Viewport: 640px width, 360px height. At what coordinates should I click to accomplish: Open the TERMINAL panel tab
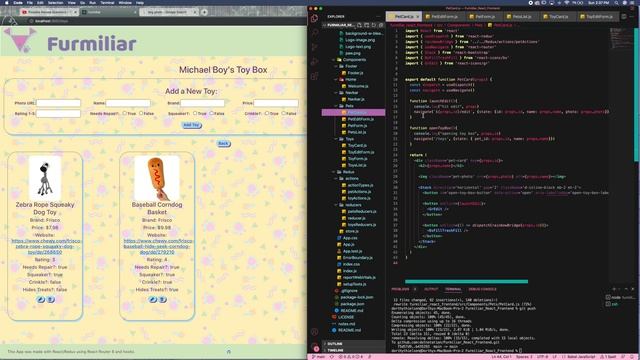tap(453, 289)
